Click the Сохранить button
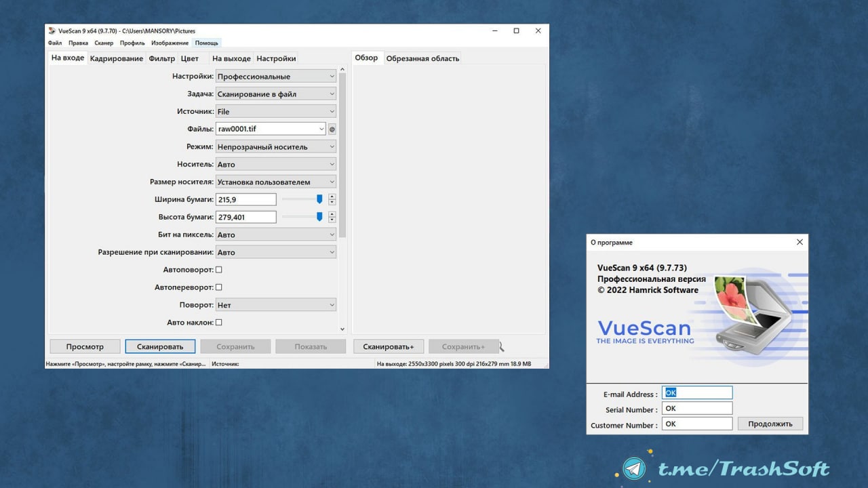 click(x=235, y=346)
